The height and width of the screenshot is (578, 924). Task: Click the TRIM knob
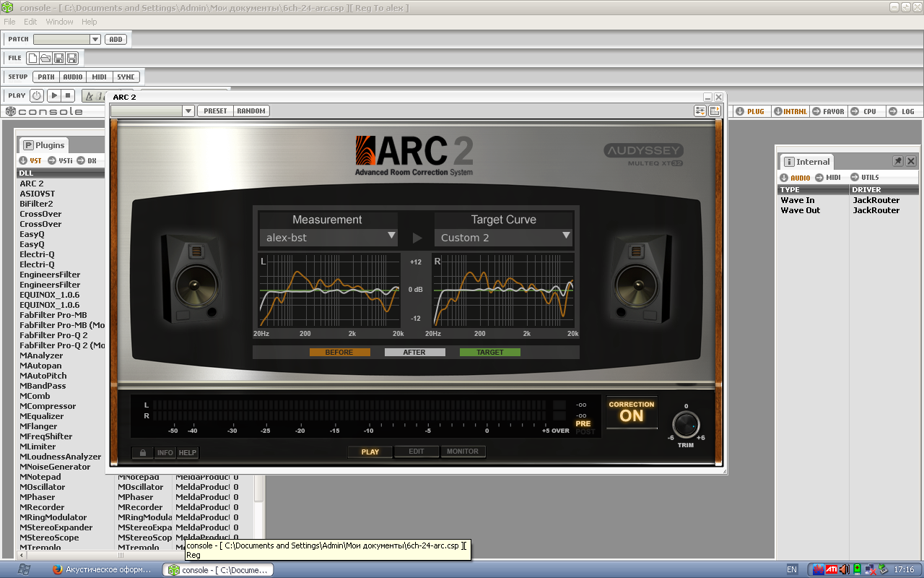[x=686, y=426]
